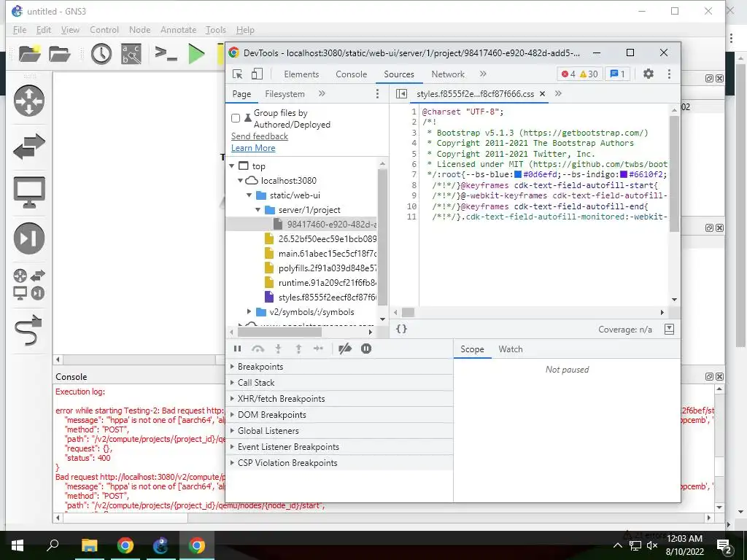This screenshot has width=747, height=560.
Task: Deactivate breakpoints icon in debugger toolbar
Action: tap(345, 349)
